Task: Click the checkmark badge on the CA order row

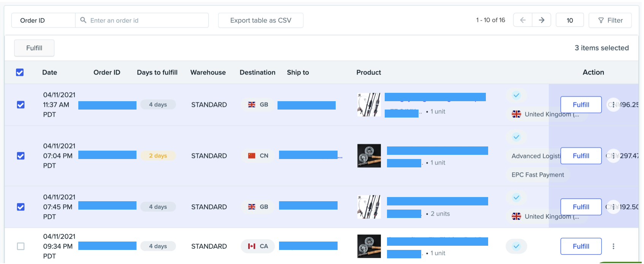Action: tap(516, 247)
